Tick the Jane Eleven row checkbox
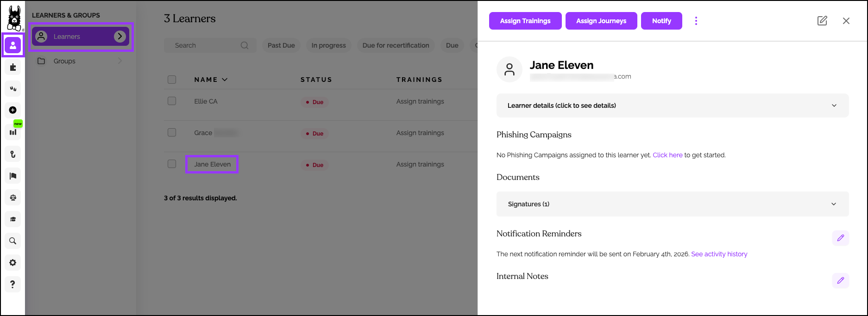 (172, 164)
